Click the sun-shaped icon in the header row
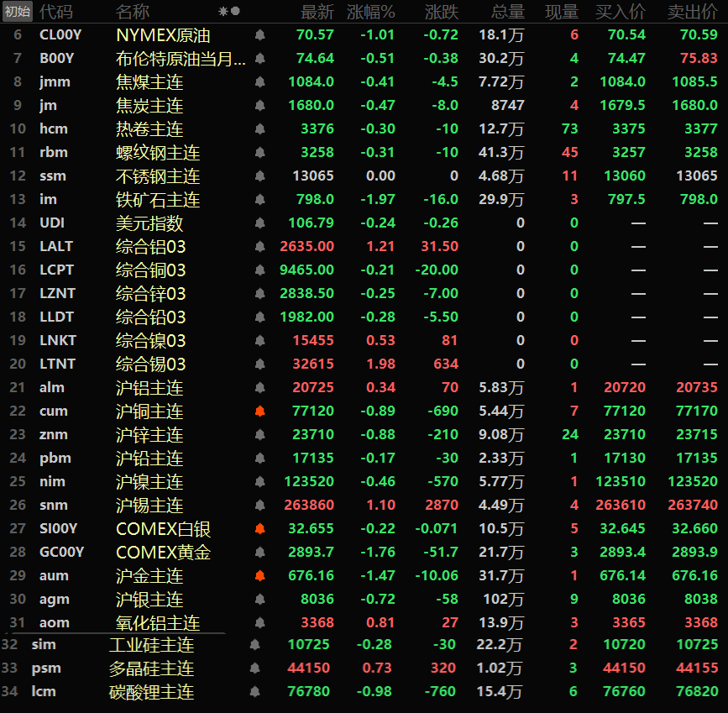 (223, 12)
